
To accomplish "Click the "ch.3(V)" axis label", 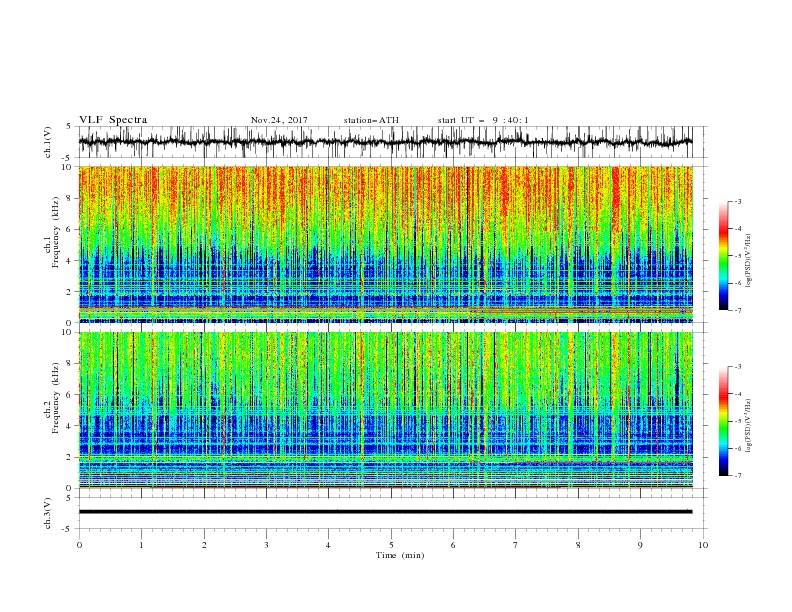I will (x=48, y=513).
